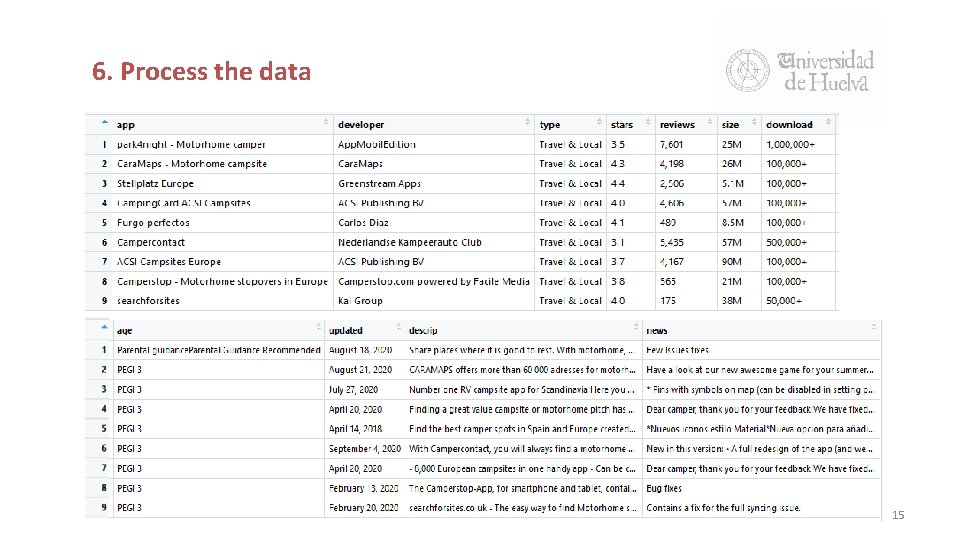Click the sort arrows of the reviews column
The width and height of the screenshot is (960, 540).
710,122
